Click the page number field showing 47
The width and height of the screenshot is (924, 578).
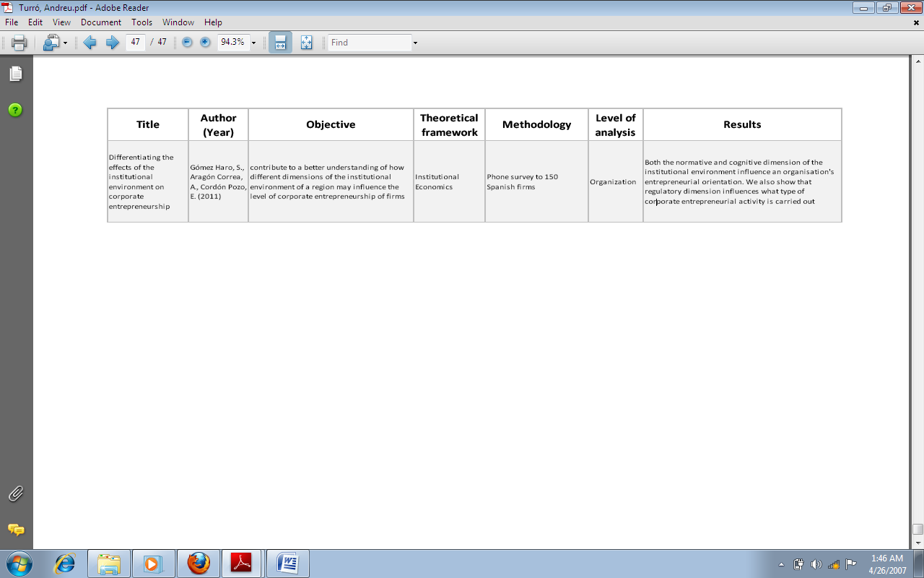(x=135, y=42)
